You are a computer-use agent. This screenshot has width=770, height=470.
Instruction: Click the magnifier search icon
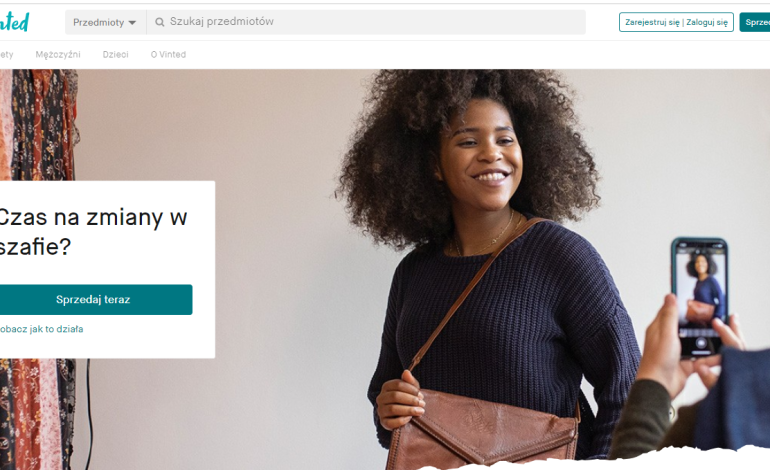160,22
